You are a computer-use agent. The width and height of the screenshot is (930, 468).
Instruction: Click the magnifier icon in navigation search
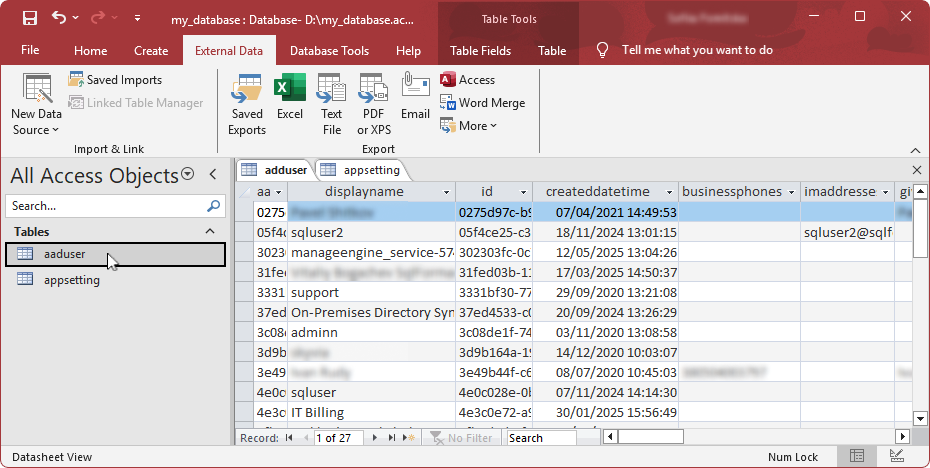coord(214,206)
